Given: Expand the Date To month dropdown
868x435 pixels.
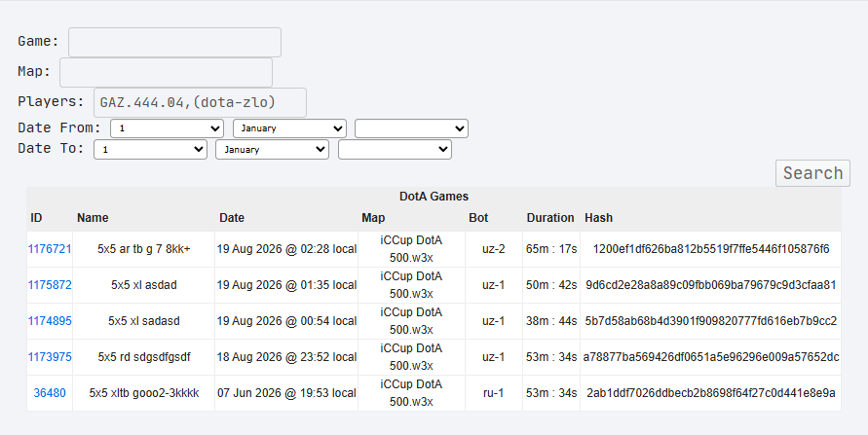Looking at the screenshot, I should click(x=272, y=149).
